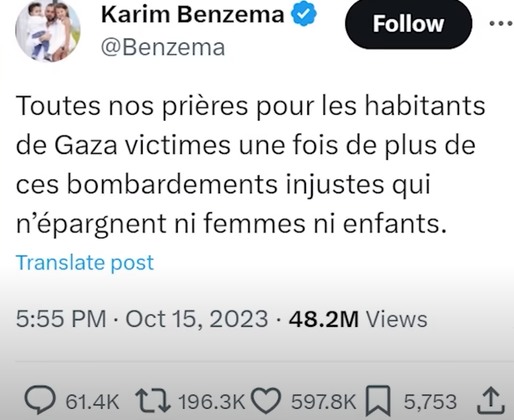Follow Karim Benzema's account
Image resolution: width=514 pixels, height=420 pixels.
(x=409, y=24)
